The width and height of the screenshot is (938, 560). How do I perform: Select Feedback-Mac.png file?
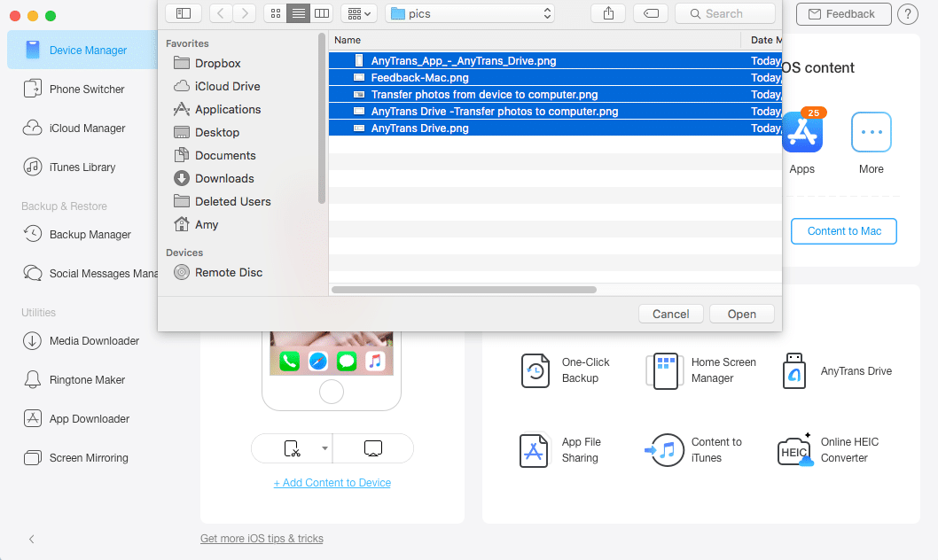555,78
